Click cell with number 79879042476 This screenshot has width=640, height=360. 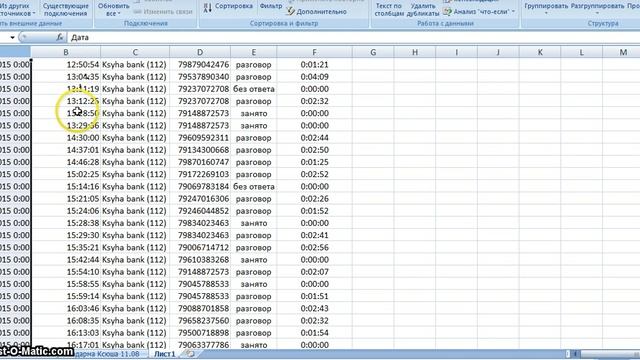click(x=200, y=64)
